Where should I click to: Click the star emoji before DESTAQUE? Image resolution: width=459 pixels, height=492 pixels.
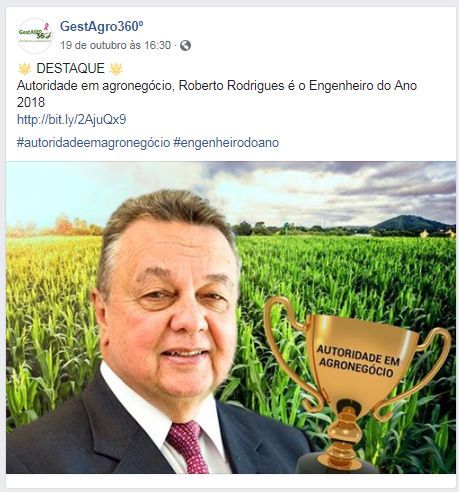tap(24, 69)
